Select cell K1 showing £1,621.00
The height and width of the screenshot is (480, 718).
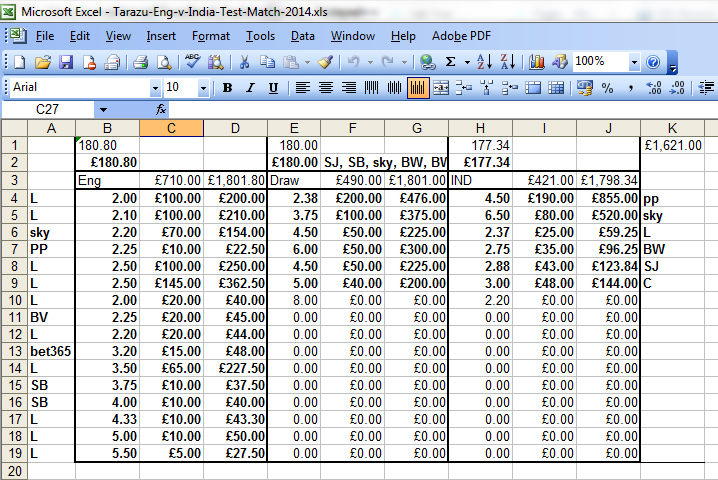[672, 146]
